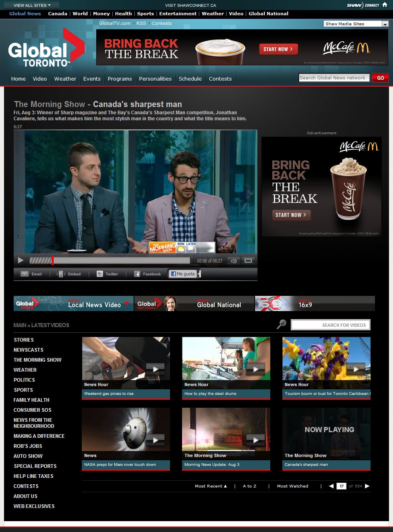Open the Embed code icon
The image size is (393, 532).
click(x=61, y=274)
